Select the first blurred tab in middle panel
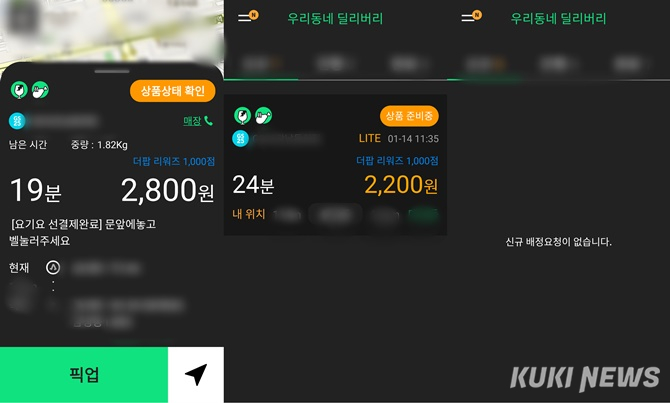The width and height of the screenshot is (670, 403). (261, 64)
